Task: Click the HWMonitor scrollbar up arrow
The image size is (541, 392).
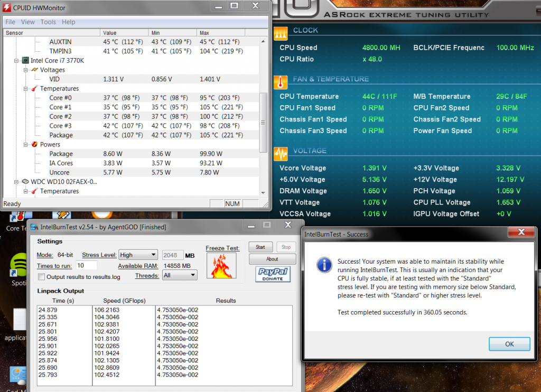Action: [x=263, y=41]
